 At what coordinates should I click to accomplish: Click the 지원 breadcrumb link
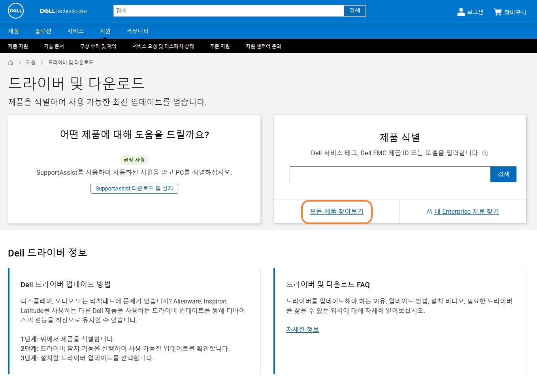pyautogui.click(x=30, y=62)
